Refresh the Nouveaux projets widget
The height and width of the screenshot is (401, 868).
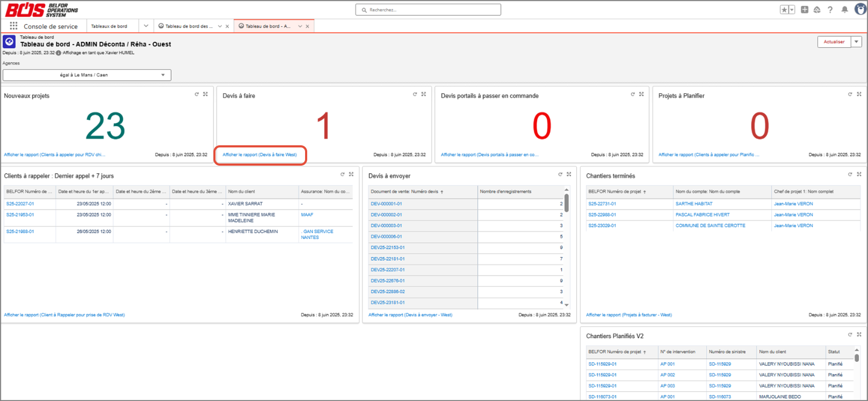pyautogui.click(x=197, y=94)
